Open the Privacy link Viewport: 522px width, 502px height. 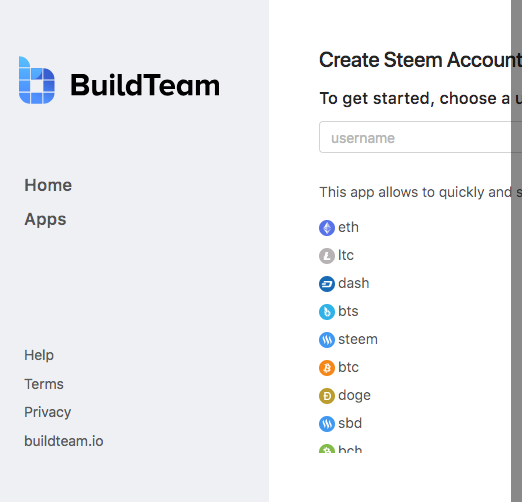tap(48, 412)
